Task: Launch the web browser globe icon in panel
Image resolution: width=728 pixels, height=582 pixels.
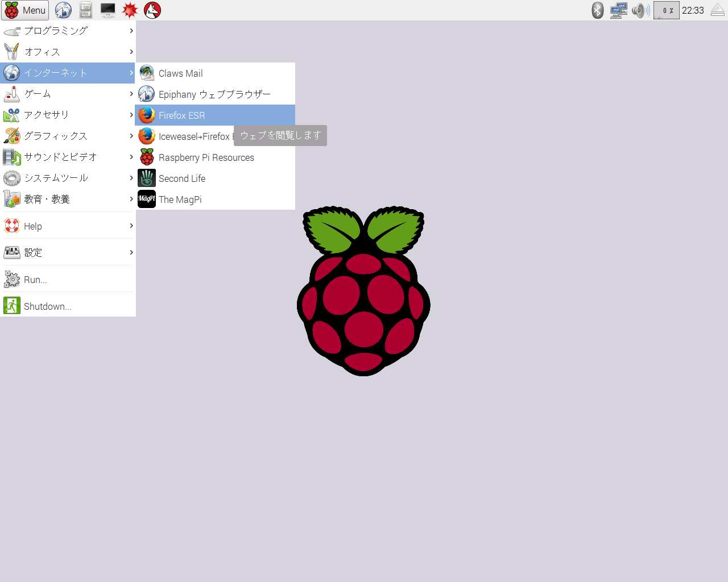Action: click(x=63, y=10)
